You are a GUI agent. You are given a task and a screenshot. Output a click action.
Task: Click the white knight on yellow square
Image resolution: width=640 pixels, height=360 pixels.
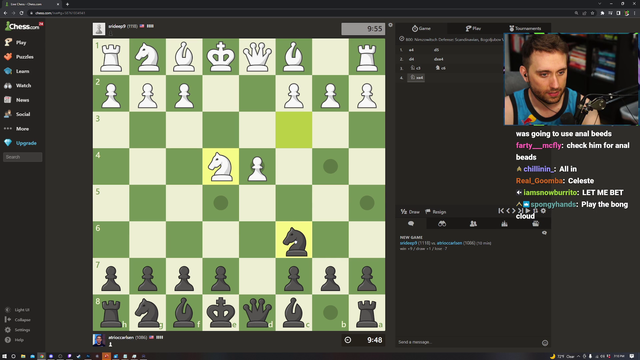click(x=221, y=167)
